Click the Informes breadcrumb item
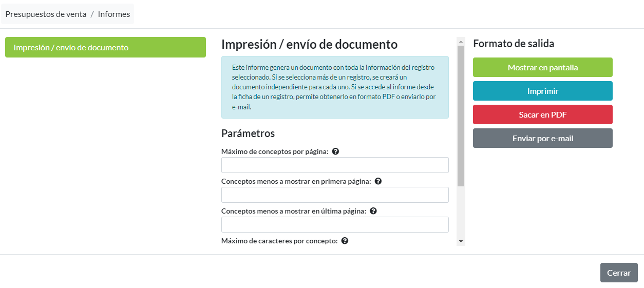The image size is (644, 288). [114, 14]
